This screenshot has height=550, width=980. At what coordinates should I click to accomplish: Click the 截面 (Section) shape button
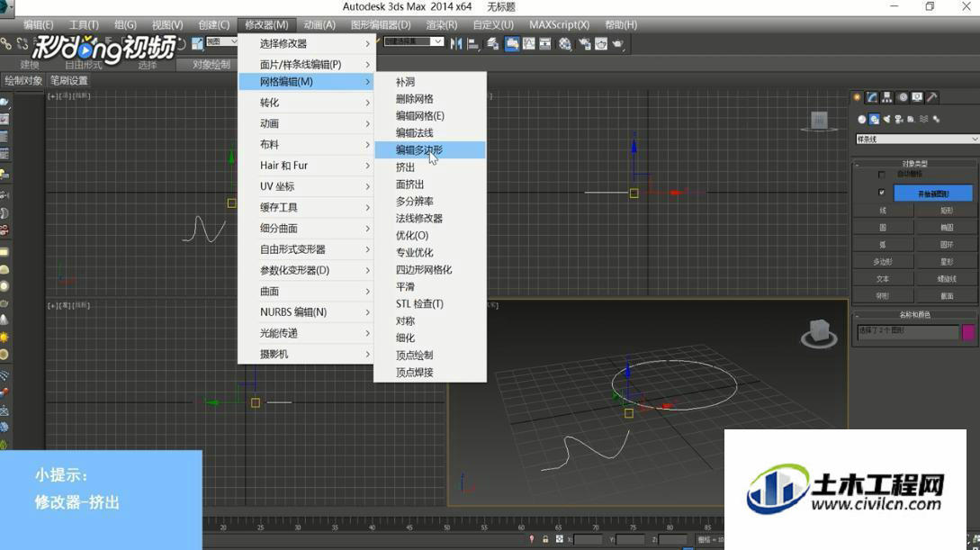click(946, 295)
